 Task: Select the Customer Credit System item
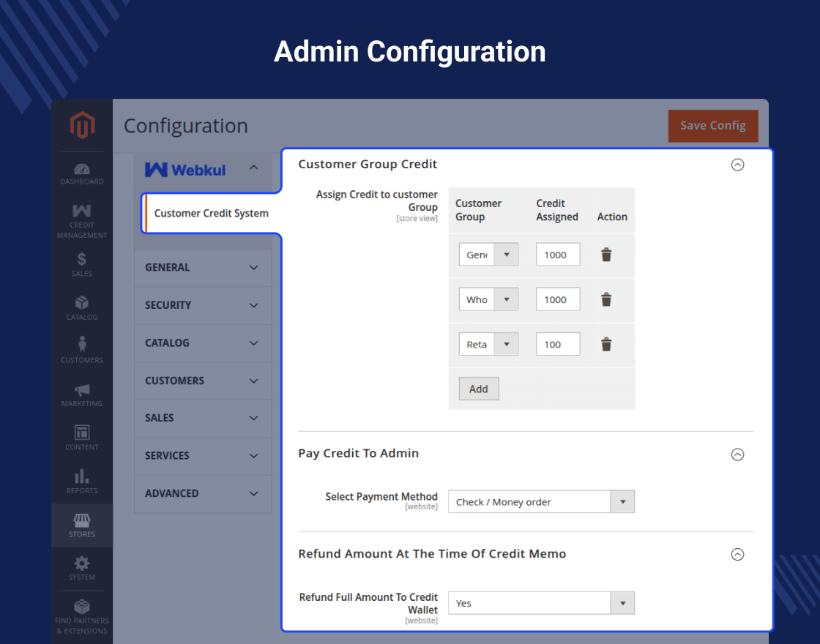211,214
